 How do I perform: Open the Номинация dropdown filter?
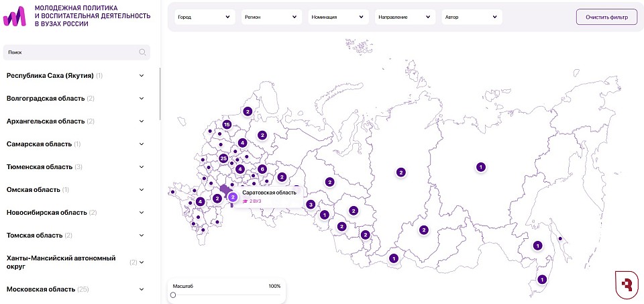(x=338, y=17)
